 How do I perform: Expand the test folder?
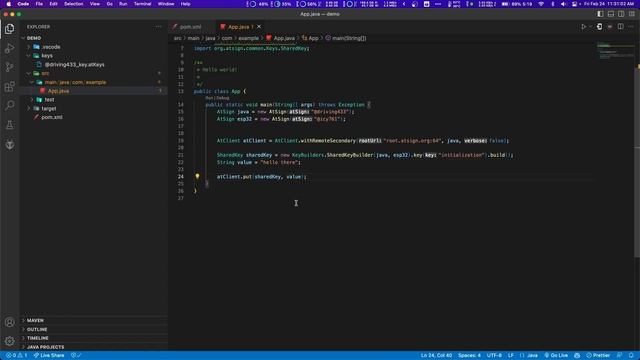49,100
